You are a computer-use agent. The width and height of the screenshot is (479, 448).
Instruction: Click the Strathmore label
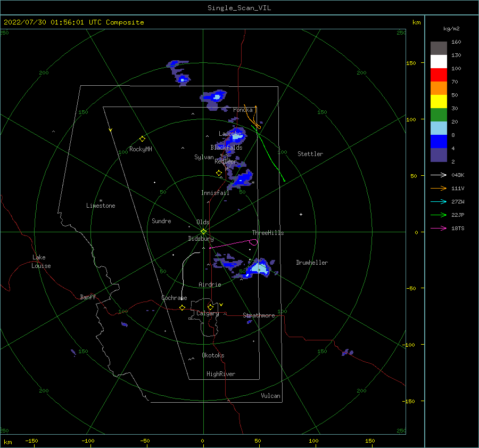(259, 315)
